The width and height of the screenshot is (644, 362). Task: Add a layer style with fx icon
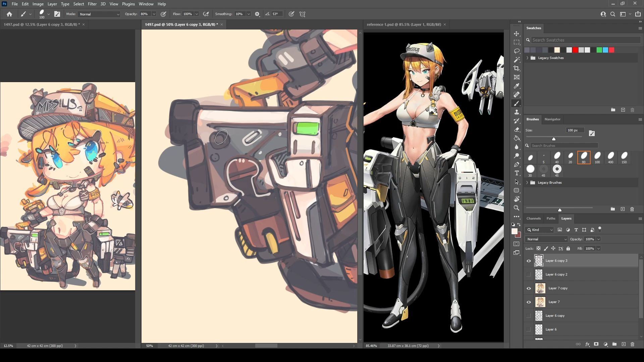(587, 344)
